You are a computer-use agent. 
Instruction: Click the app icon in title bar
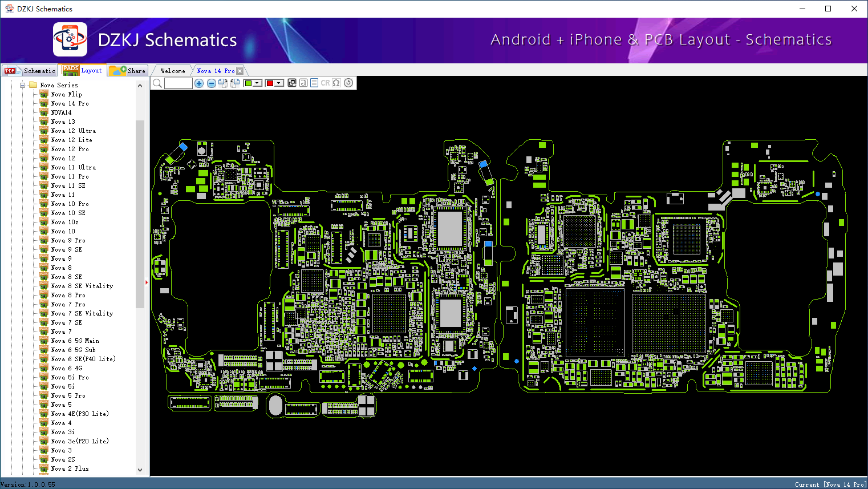coord(9,9)
